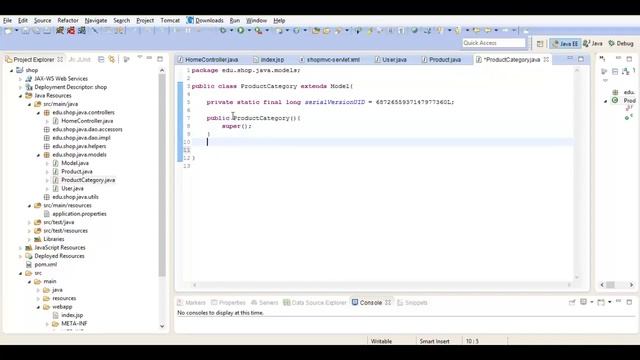
Task: Click editor horizontal scrollbar
Action: (x=382, y=284)
